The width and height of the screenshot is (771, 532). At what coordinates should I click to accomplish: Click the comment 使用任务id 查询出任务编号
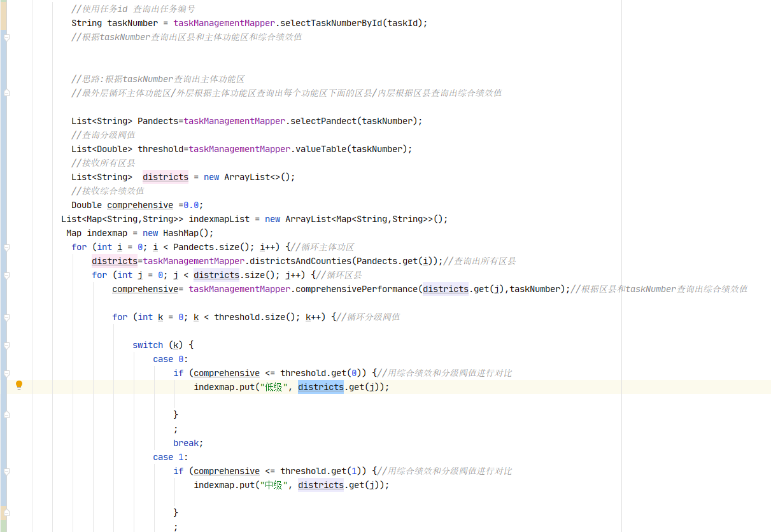point(134,9)
